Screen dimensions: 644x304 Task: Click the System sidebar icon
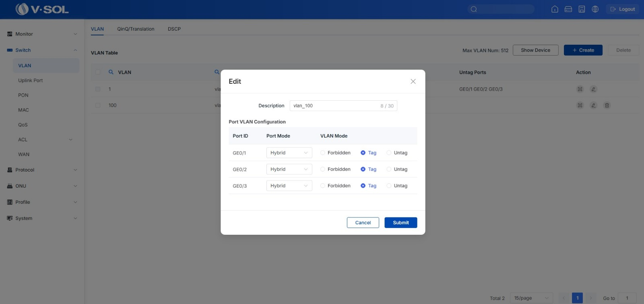tap(10, 218)
